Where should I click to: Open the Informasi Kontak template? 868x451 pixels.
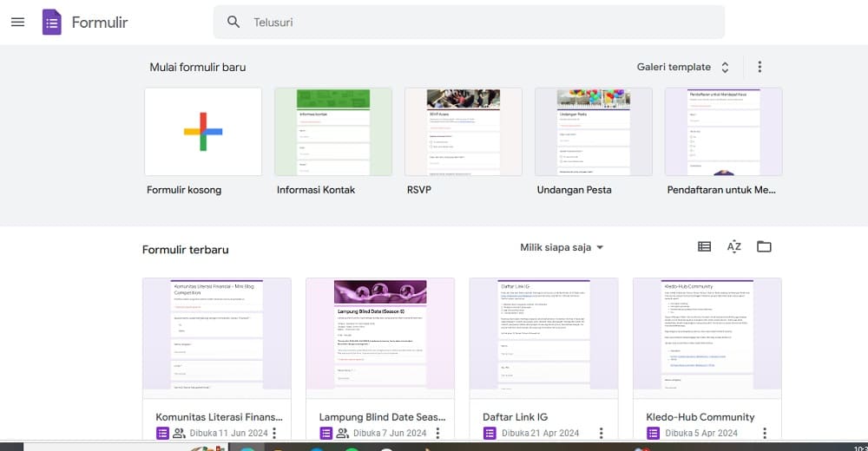[x=333, y=132]
